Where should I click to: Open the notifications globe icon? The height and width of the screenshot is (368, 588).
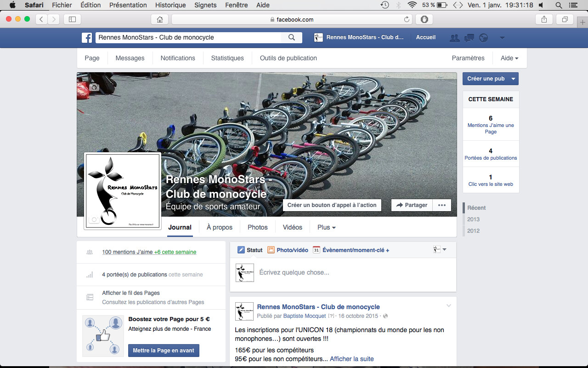tap(483, 38)
